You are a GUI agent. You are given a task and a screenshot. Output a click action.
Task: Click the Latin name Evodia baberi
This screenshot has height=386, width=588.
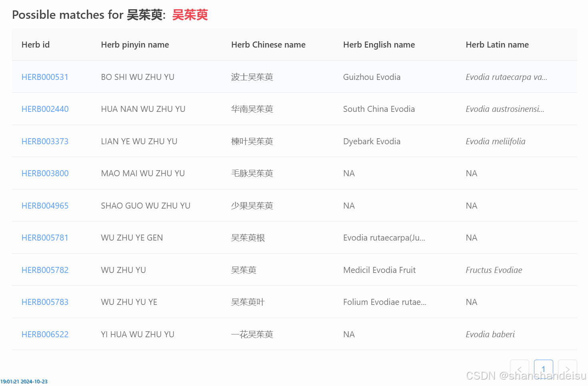click(490, 334)
